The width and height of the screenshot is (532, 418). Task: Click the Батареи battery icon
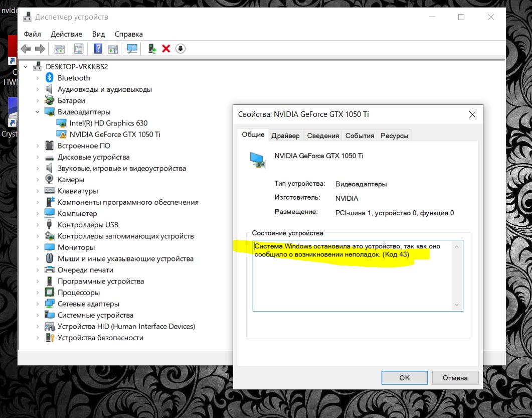50,100
